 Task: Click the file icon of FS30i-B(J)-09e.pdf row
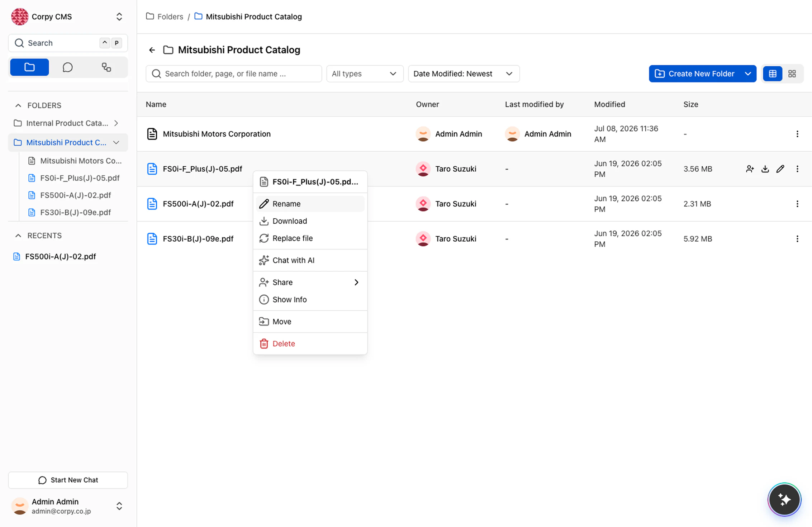(152, 239)
